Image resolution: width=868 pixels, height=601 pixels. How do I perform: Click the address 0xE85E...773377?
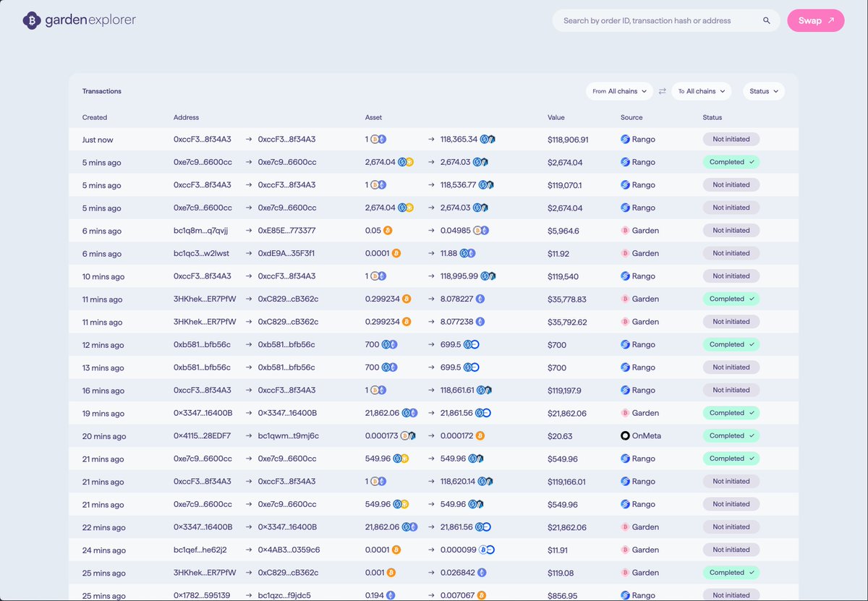click(x=286, y=231)
